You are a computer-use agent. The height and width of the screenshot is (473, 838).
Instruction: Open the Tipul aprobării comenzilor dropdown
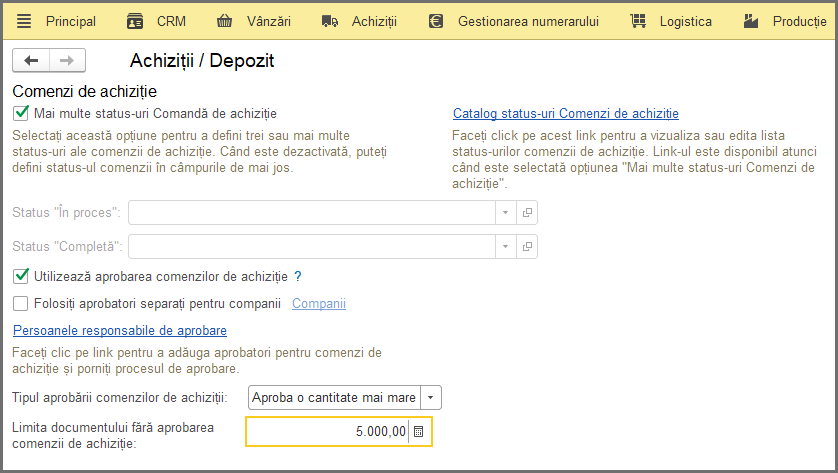431,398
